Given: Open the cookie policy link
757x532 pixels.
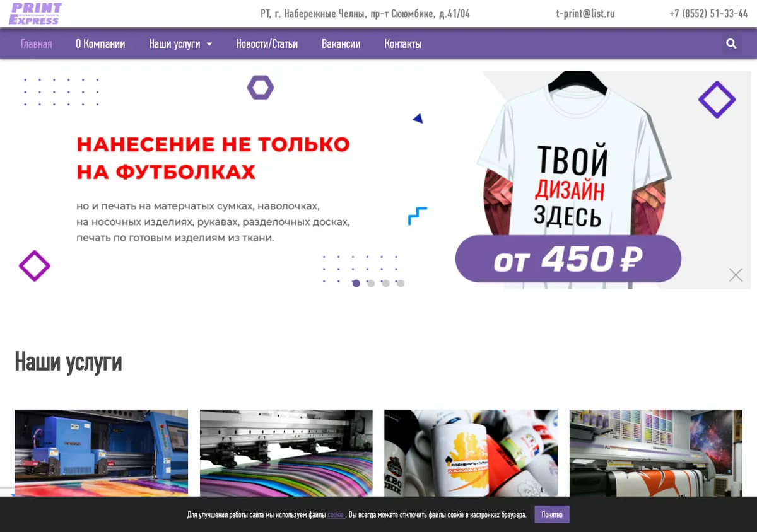Looking at the screenshot, I should (x=336, y=515).
